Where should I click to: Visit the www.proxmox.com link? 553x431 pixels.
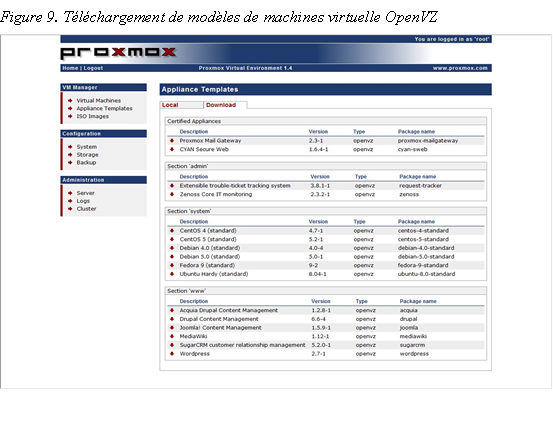[x=460, y=68]
